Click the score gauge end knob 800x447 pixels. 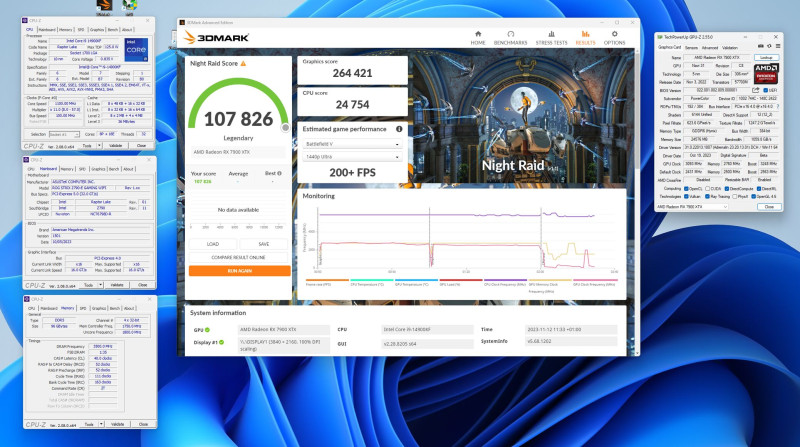coord(285,128)
